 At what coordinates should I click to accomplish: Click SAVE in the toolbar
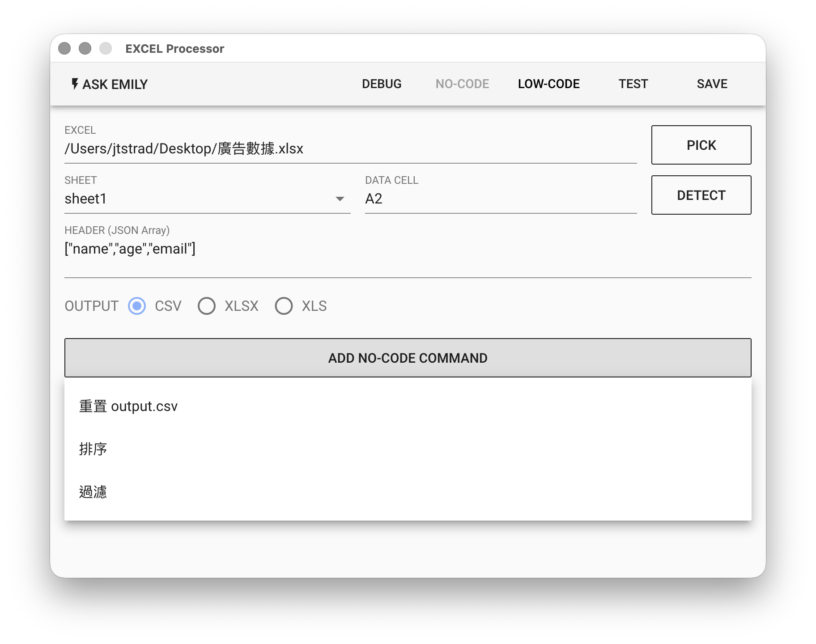tap(712, 84)
